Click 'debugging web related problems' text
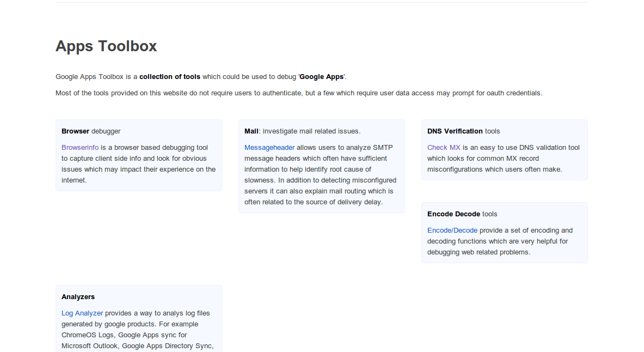 (479, 252)
